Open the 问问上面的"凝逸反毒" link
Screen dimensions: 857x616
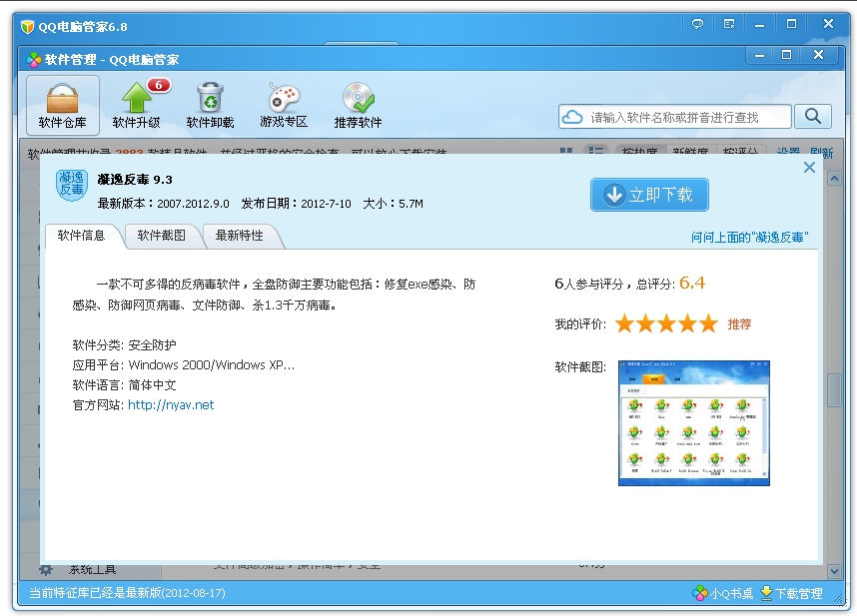point(749,237)
